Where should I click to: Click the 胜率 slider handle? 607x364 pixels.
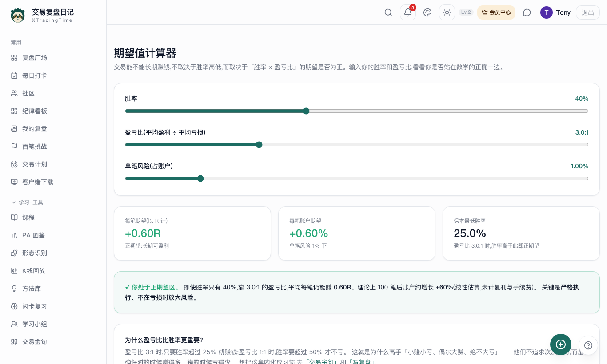pos(306,111)
